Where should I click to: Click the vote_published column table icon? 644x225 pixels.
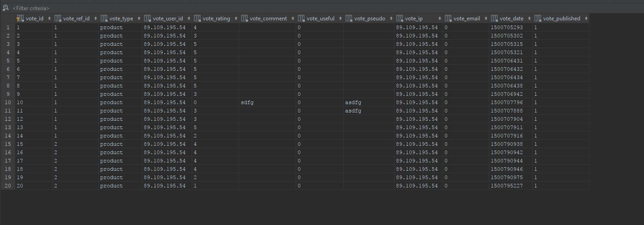tap(538, 19)
